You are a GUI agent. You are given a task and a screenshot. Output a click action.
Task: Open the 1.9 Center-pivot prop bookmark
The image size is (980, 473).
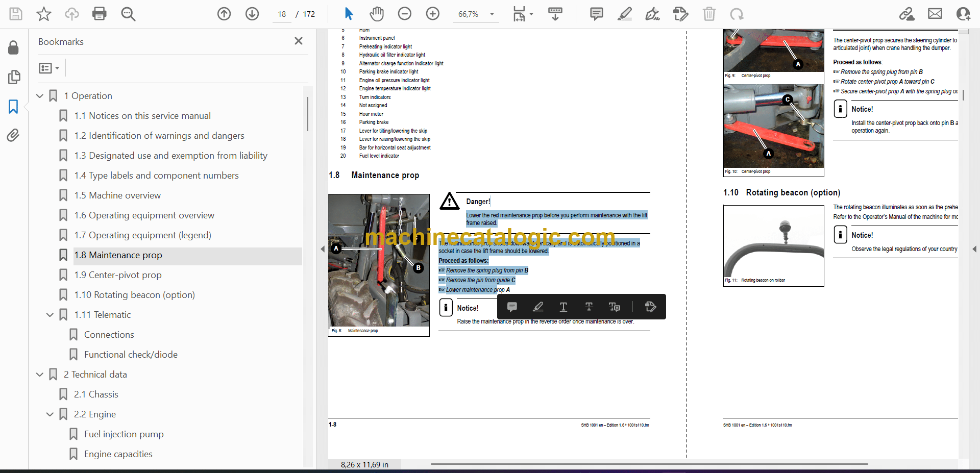click(118, 275)
